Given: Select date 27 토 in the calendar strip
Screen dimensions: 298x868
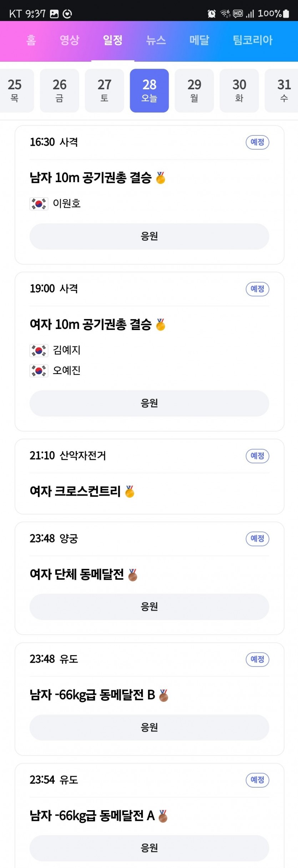Looking at the screenshot, I should pyautogui.click(x=104, y=90).
